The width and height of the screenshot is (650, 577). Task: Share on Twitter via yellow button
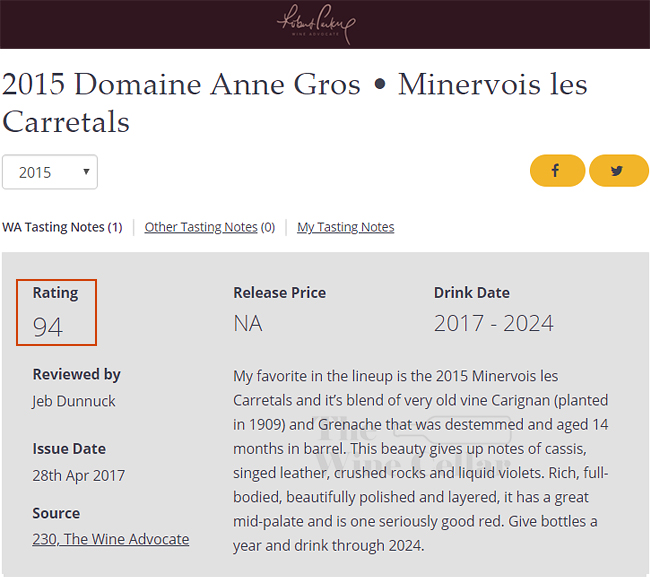[x=618, y=170]
